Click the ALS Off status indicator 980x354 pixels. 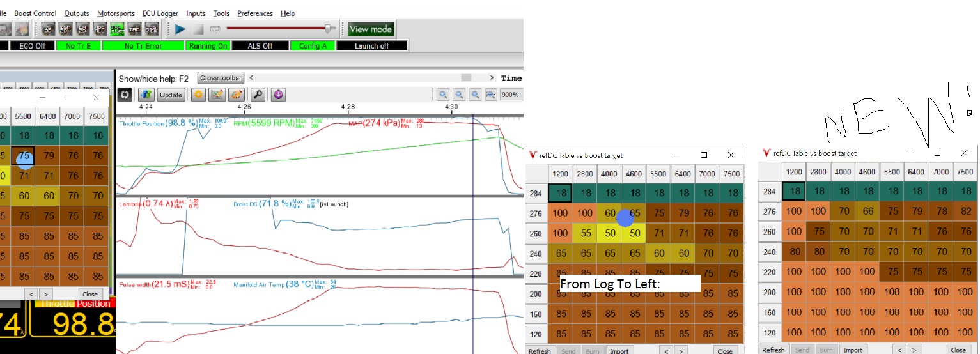(x=260, y=46)
